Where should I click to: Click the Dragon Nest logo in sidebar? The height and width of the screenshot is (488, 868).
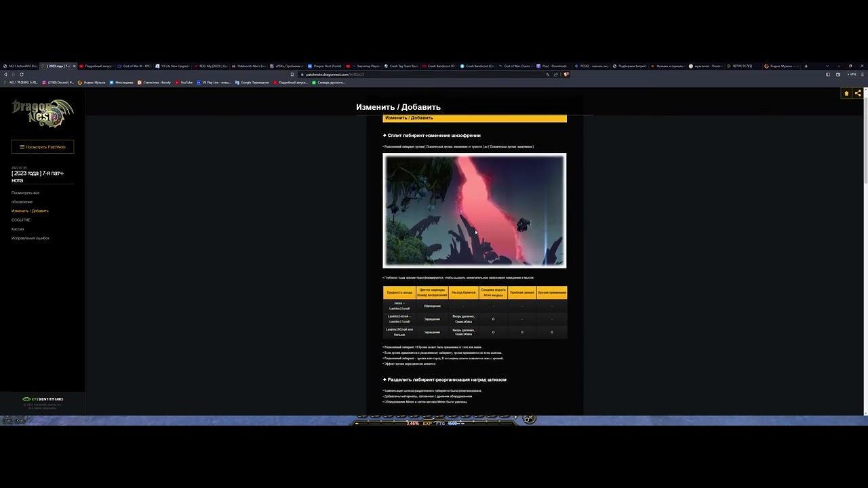pos(42,113)
